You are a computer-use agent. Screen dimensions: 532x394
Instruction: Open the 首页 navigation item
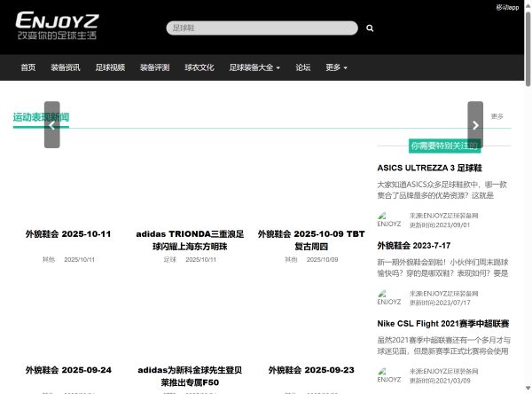click(28, 67)
